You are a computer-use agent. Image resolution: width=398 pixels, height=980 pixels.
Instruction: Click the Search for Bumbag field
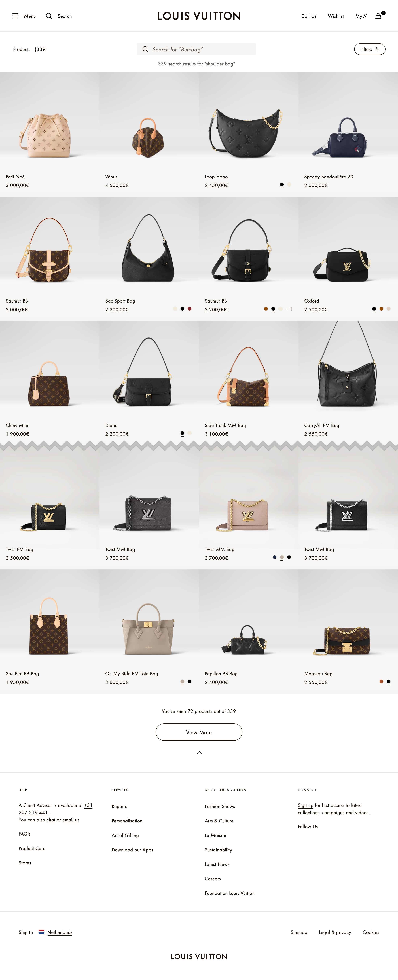[x=196, y=49]
